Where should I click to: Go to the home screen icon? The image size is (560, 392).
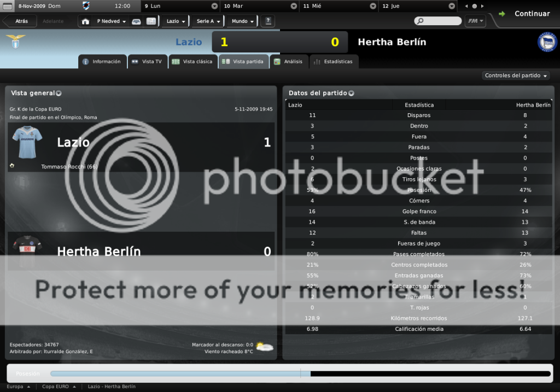pos(85,21)
